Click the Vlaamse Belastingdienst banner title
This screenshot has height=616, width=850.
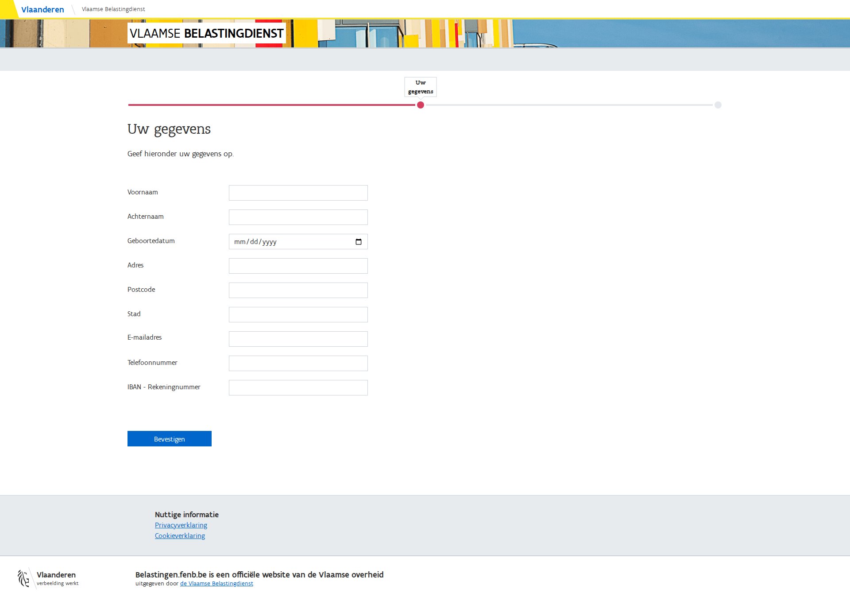click(x=206, y=33)
